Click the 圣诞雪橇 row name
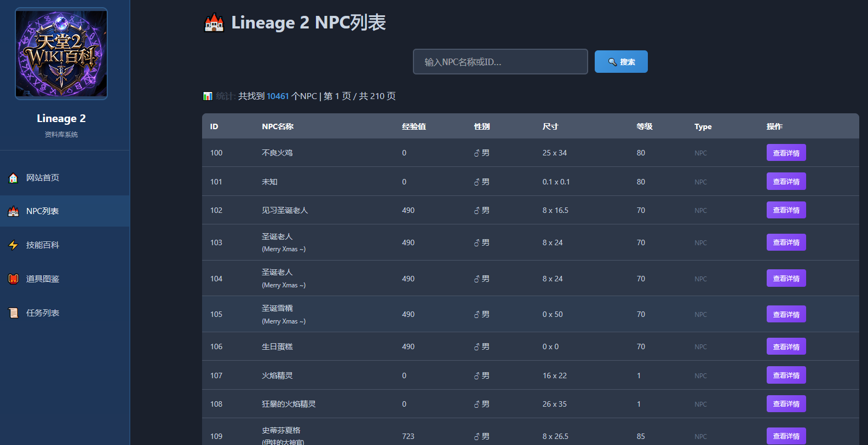Image resolution: width=868 pixels, height=445 pixels. pyautogui.click(x=277, y=308)
